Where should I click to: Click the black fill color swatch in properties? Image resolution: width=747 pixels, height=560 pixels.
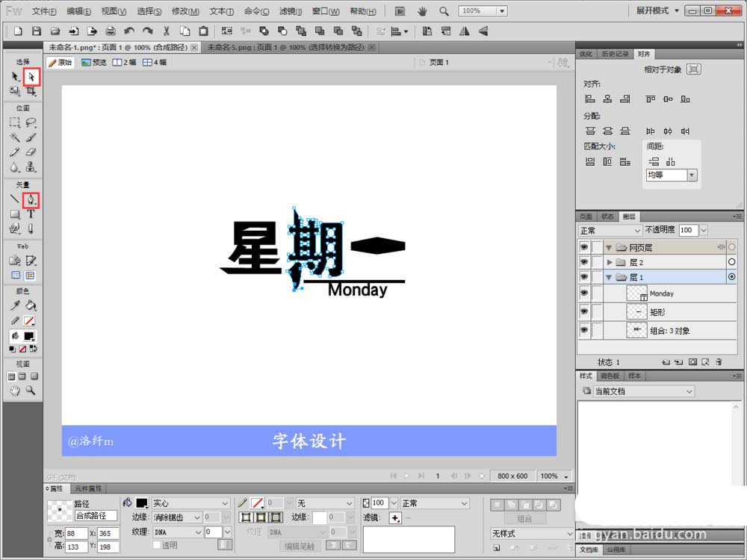click(142, 503)
